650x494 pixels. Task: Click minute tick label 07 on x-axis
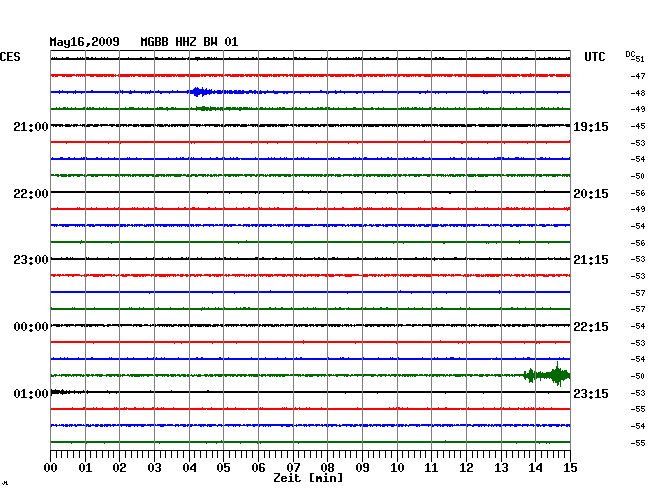coord(293,467)
